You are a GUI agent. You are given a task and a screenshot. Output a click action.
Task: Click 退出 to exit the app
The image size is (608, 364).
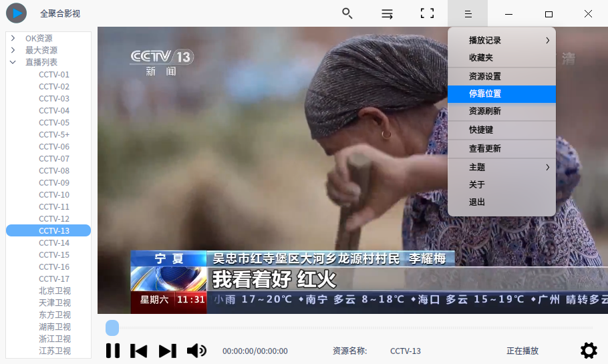tap(501, 202)
